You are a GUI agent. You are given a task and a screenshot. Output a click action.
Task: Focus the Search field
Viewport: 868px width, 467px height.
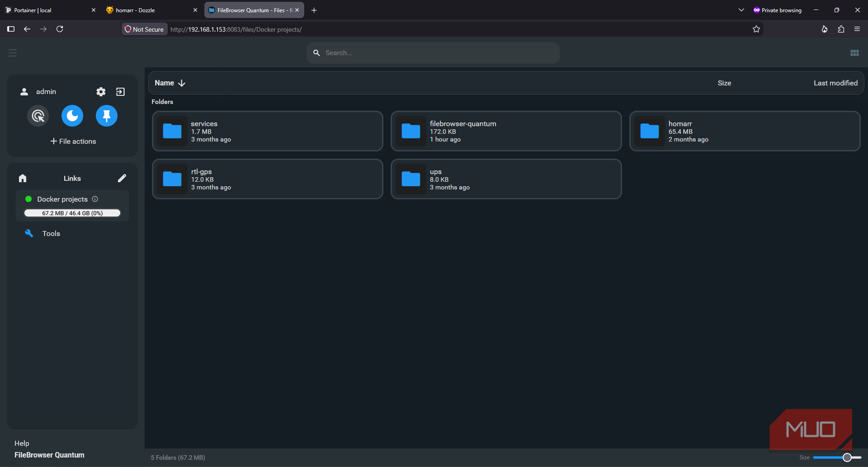[x=433, y=53]
